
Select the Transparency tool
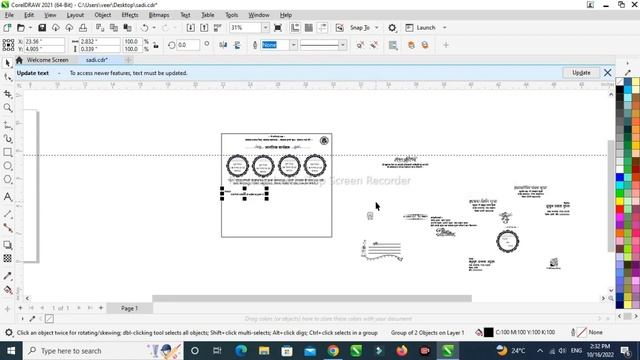(x=8, y=258)
